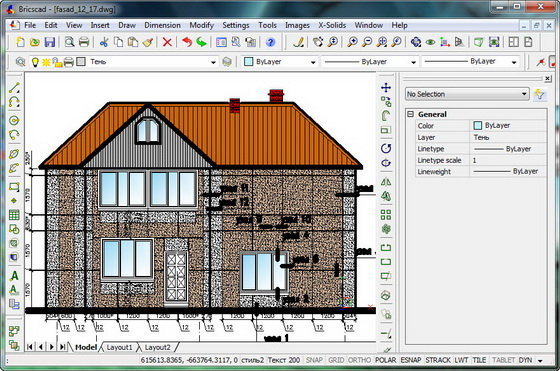Open the Dimension menu
The height and width of the screenshot is (371, 560).
(162, 25)
